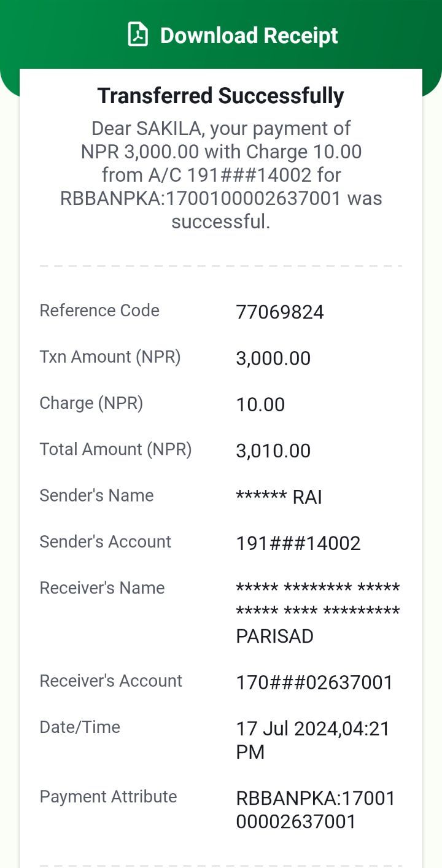Tap the Total Amount (NPR) label

point(116,449)
